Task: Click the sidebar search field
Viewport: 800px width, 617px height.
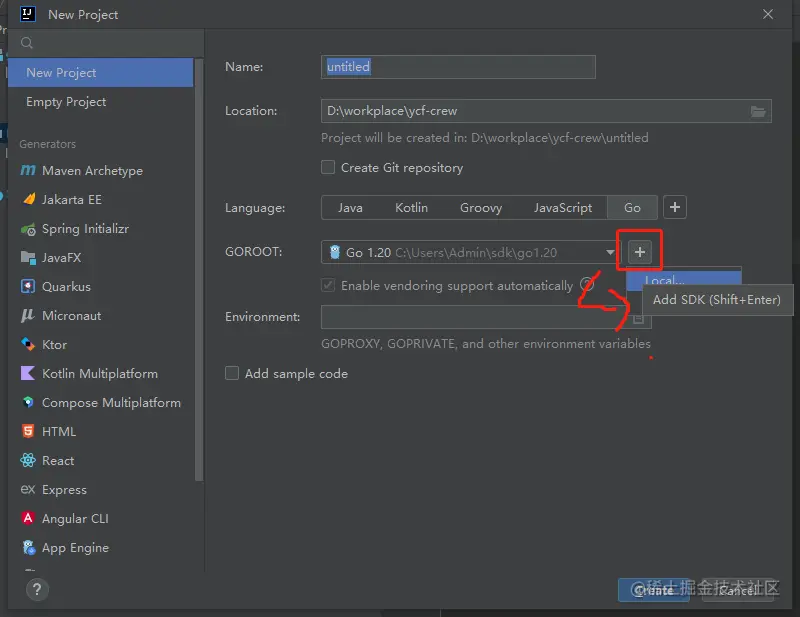Action: (106, 43)
